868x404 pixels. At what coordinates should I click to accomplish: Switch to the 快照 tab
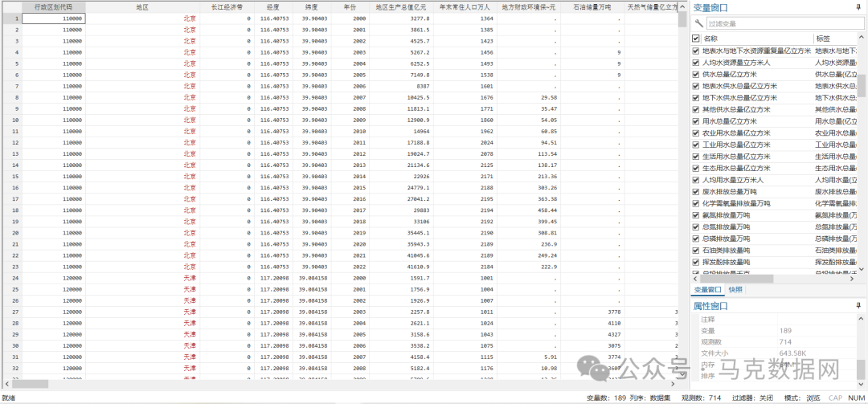point(735,290)
